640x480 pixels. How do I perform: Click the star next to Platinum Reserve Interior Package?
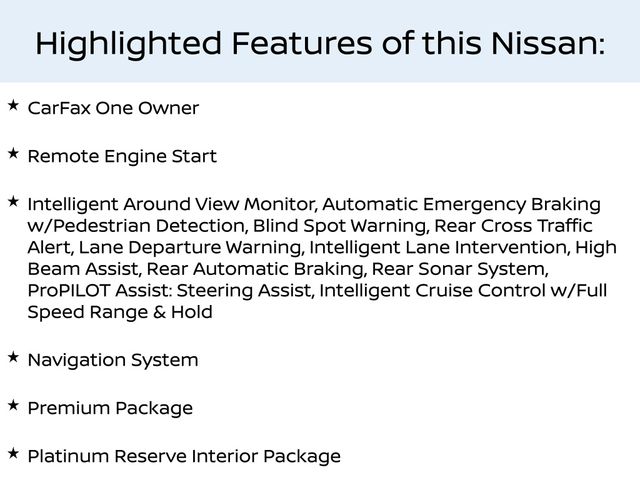(x=12, y=453)
